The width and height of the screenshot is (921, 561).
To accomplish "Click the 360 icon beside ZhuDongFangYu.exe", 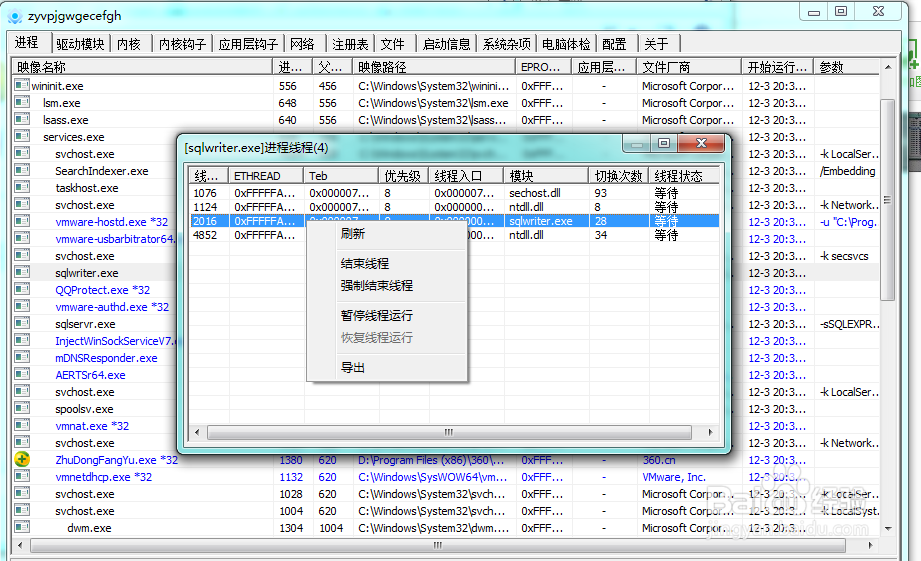I will (22, 459).
